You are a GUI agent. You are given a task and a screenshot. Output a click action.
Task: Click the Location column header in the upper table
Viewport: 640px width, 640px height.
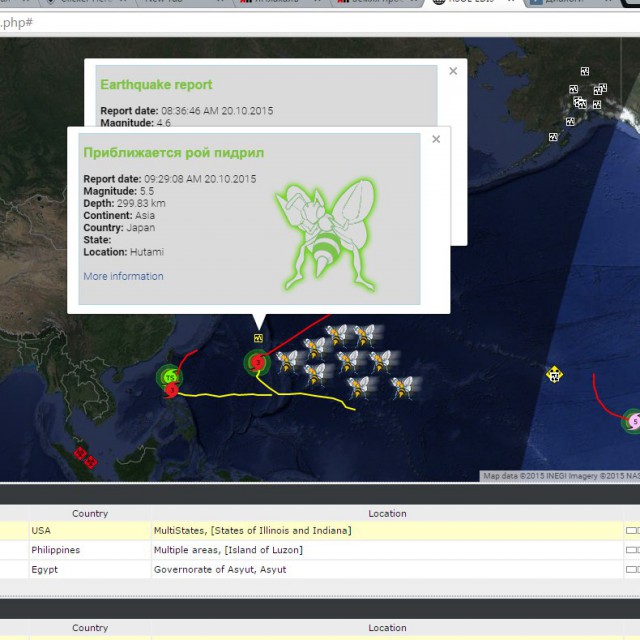point(387,513)
